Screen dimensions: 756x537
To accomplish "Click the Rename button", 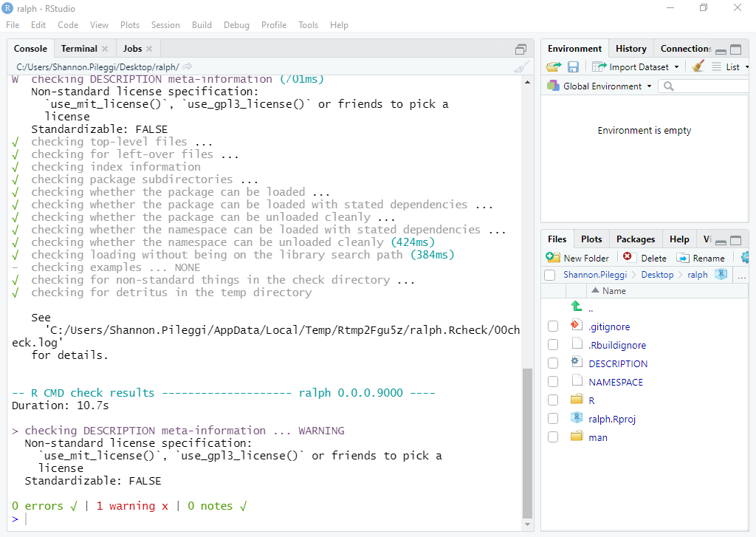I will click(x=701, y=258).
